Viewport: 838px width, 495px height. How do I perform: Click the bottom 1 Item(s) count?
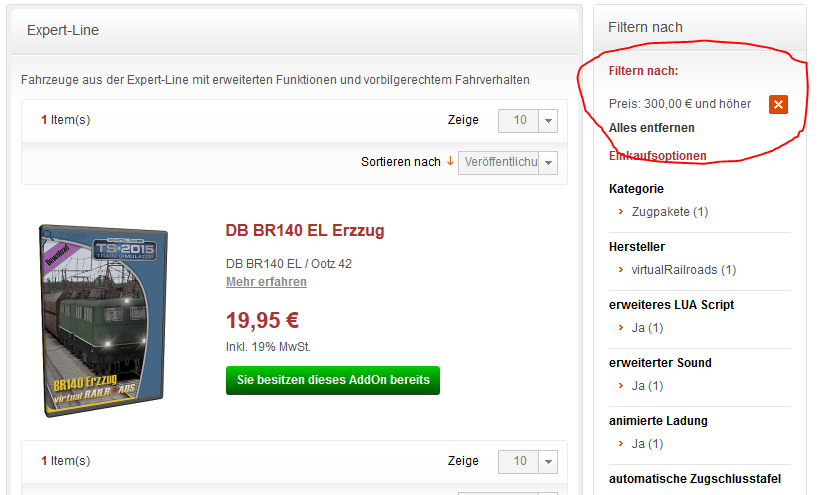[x=66, y=461]
